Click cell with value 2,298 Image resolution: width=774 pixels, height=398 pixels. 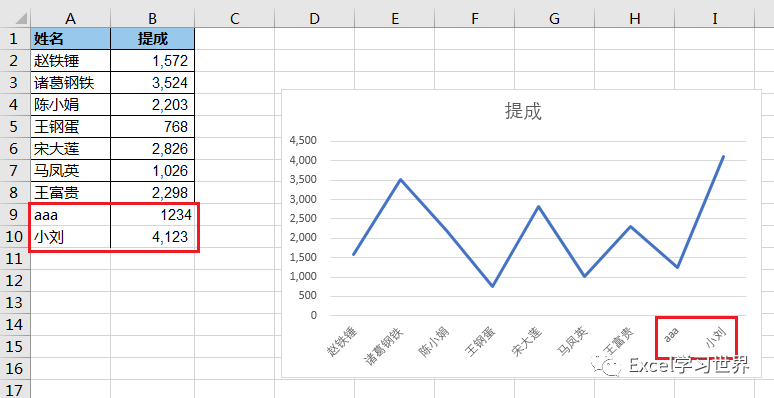[x=153, y=193]
